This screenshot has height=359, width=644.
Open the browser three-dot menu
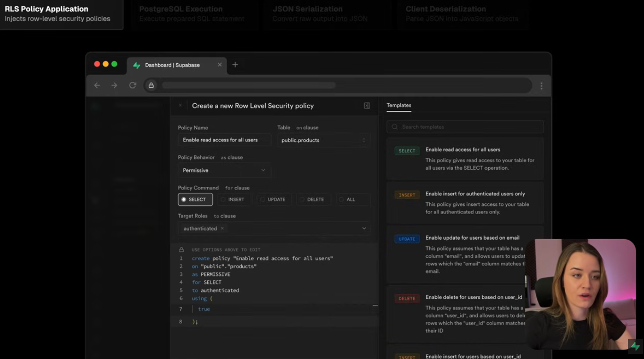(542, 86)
